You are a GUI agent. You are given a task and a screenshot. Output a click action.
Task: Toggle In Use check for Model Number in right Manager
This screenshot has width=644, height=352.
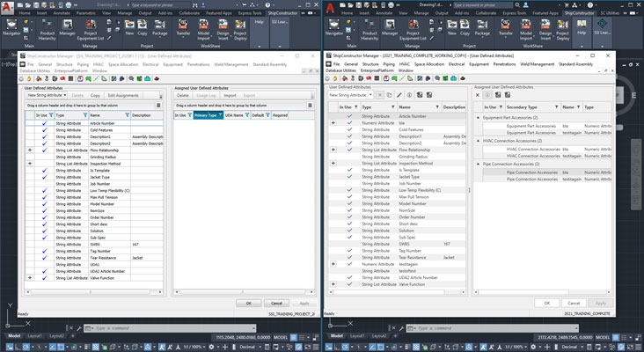point(349,203)
